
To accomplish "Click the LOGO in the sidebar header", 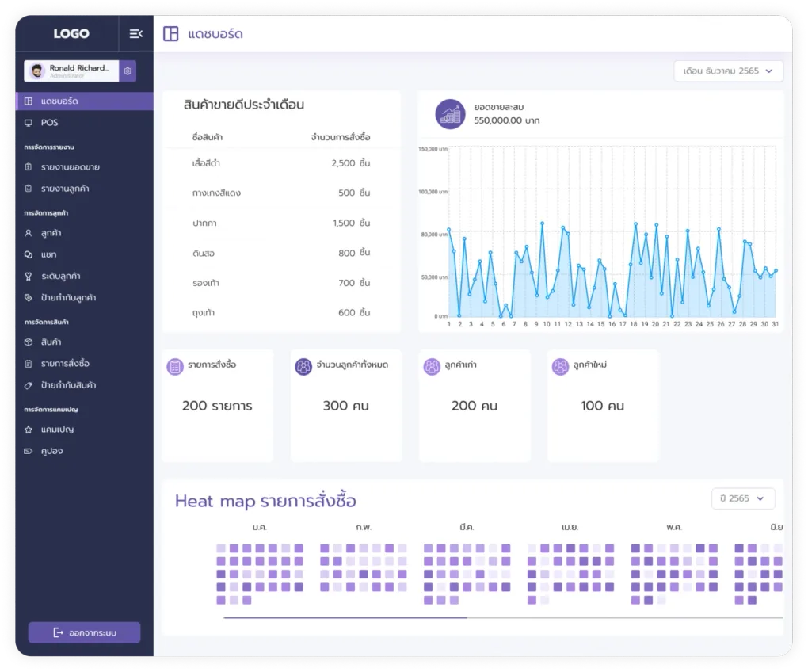I will (x=71, y=33).
